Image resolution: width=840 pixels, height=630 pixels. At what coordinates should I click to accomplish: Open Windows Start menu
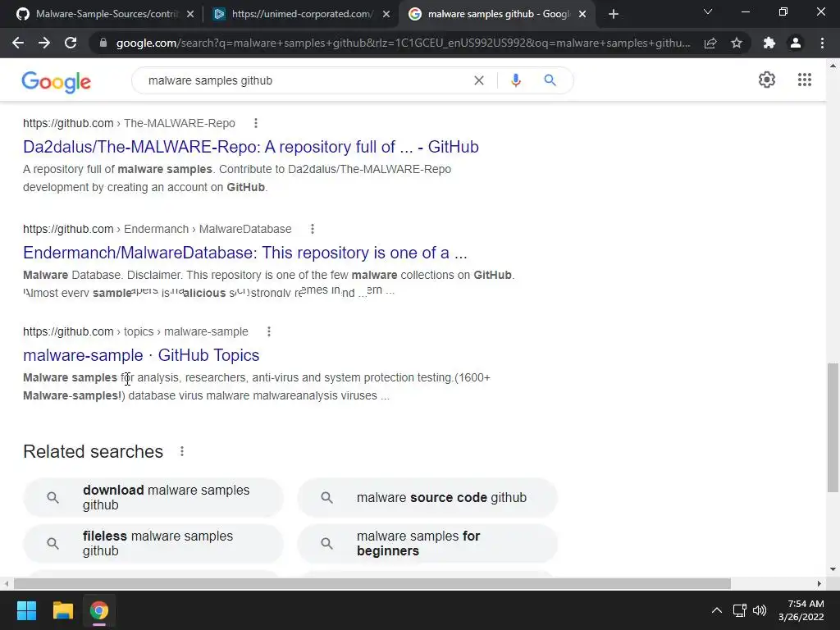click(x=26, y=610)
